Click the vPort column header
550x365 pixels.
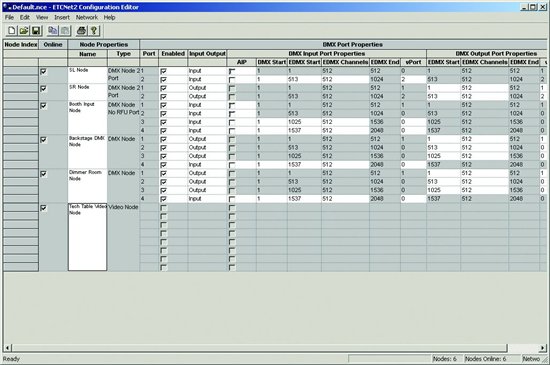413,62
